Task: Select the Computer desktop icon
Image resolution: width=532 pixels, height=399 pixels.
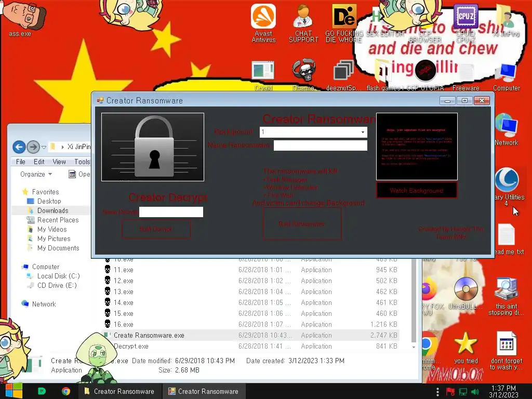Action: pos(507,76)
